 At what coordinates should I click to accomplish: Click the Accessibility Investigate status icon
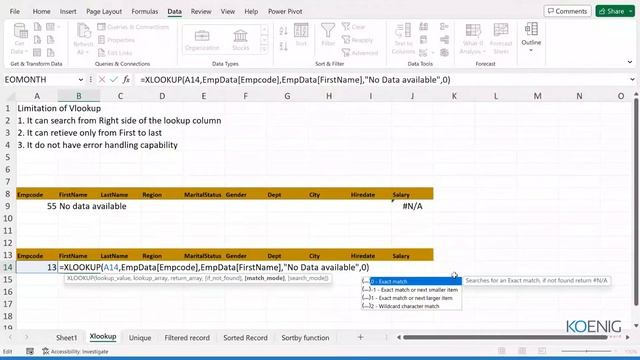click(x=75, y=351)
